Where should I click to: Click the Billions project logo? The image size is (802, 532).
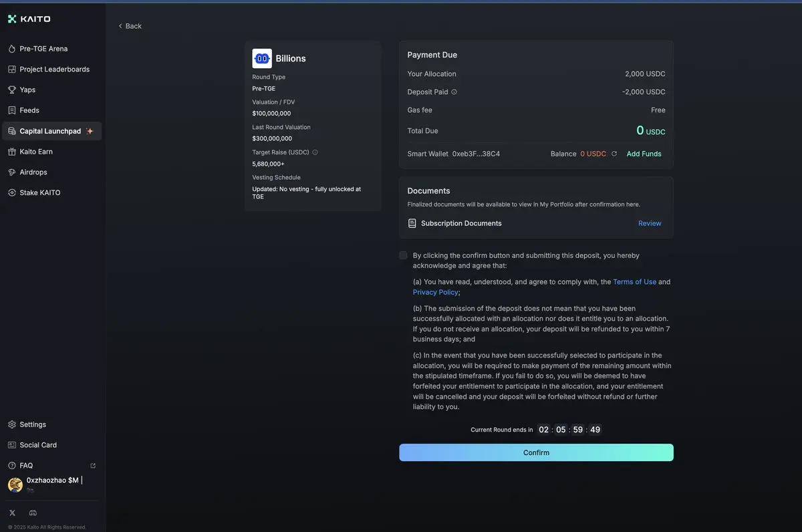tap(262, 59)
